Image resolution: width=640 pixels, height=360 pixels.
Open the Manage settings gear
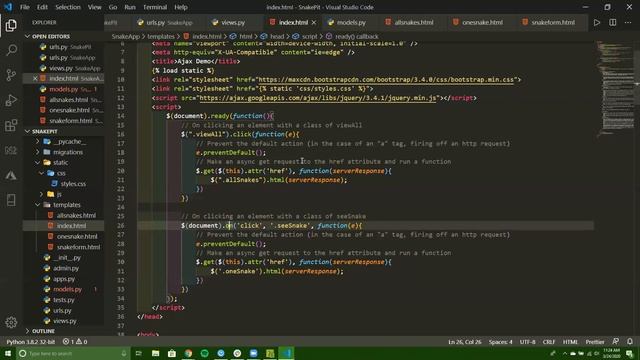coord(11,322)
